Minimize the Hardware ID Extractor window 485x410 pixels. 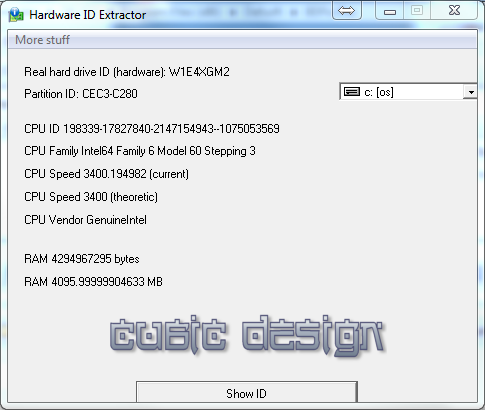coord(390,11)
